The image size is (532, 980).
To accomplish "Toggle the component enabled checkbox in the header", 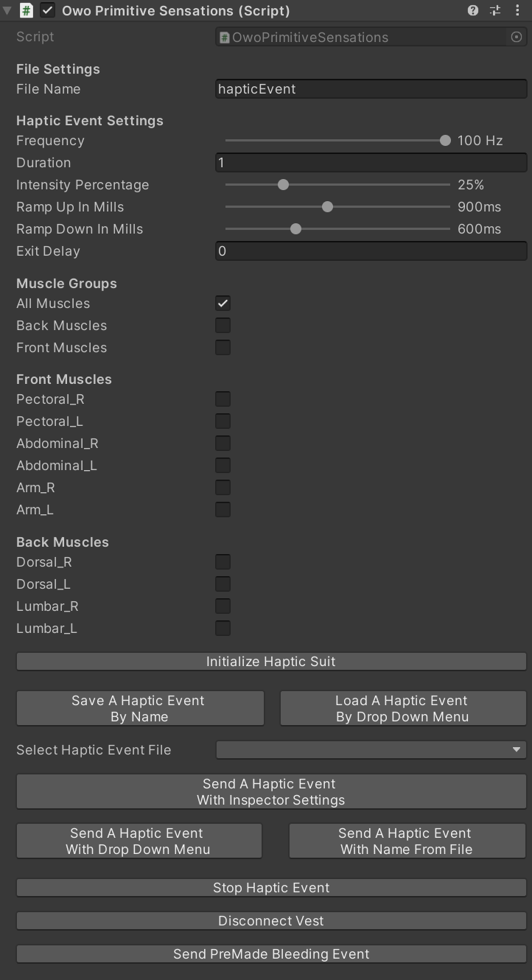I will click(x=48, y=10).
